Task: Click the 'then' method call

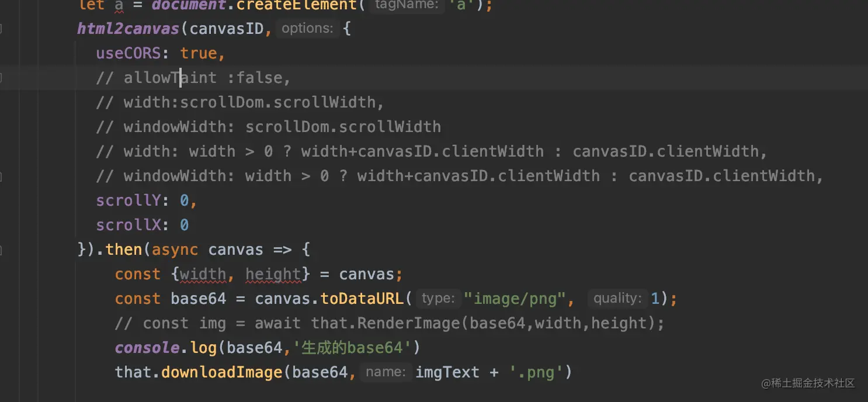Action: pos(124,249)
